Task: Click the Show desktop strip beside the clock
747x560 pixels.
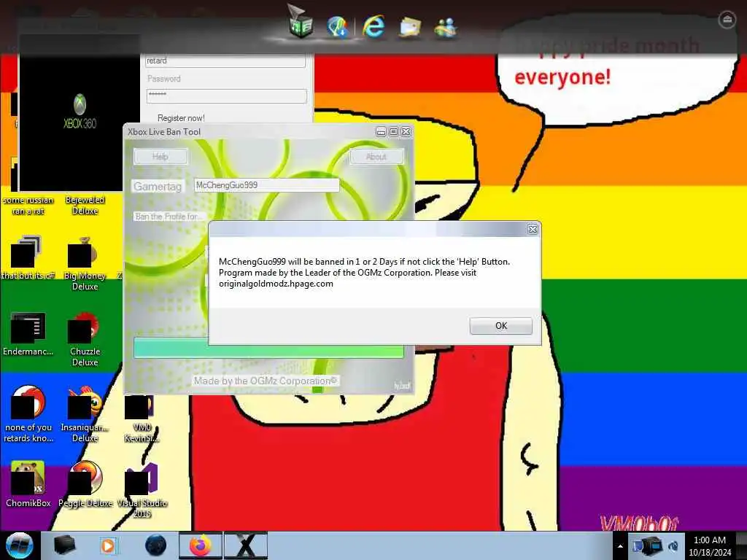Action: pos(741,546)
